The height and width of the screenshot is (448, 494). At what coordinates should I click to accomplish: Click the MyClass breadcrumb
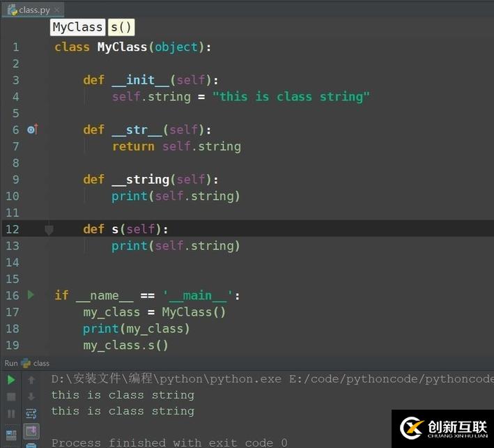pyautogui.click(x=77, y=27)
